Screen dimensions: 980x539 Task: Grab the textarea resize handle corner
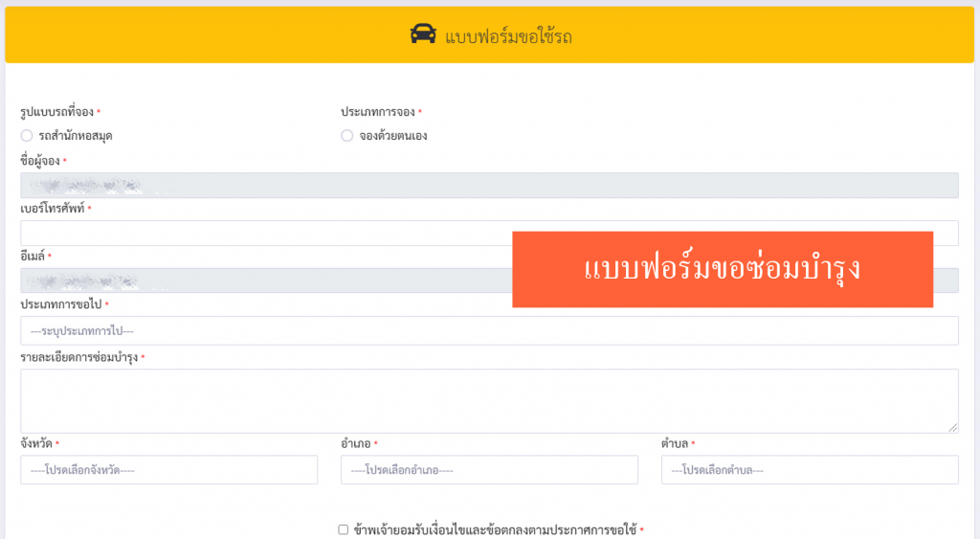click(953, 427)
